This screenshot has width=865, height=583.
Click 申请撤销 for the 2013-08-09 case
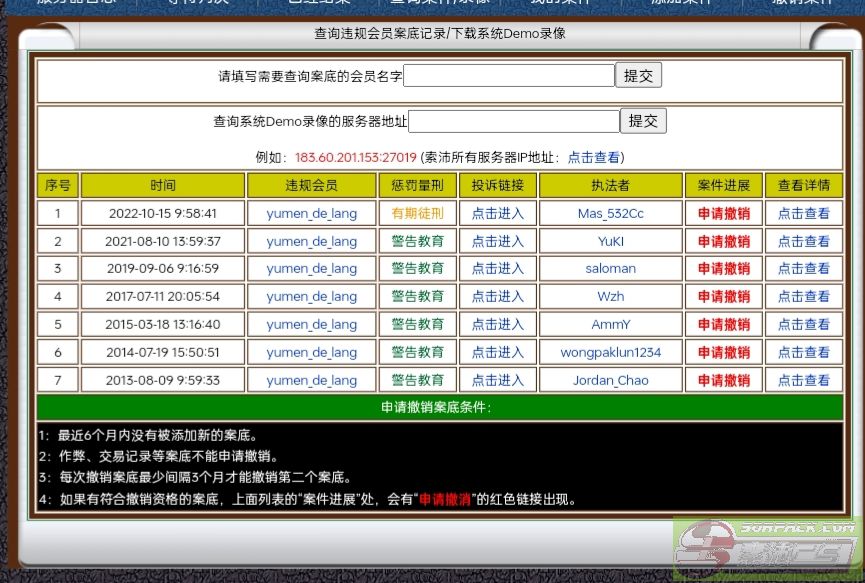[x=723, y=381]
